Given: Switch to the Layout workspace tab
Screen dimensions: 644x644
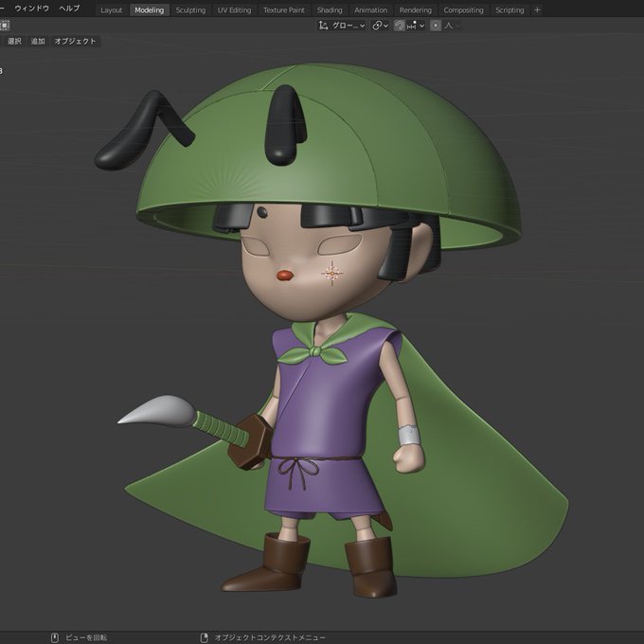Looking at the screenshot, I should coord(112,9).
